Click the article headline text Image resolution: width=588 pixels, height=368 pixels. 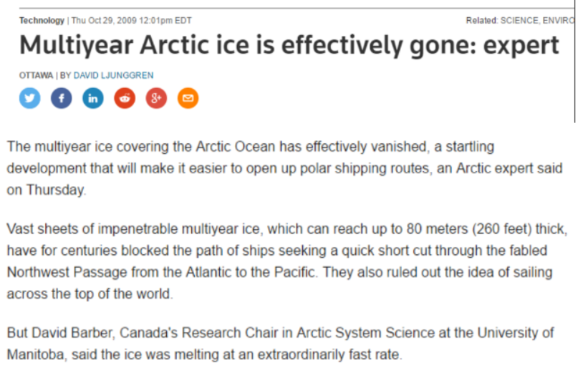coord(289,46)
